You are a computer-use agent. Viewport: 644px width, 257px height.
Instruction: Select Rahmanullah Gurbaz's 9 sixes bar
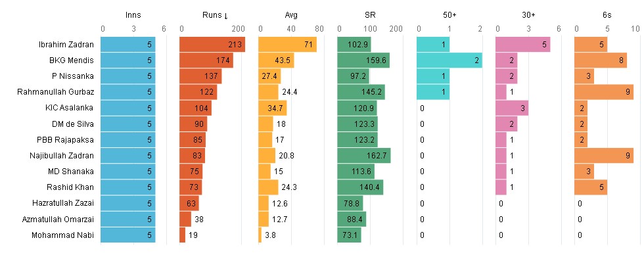click(x=604, y=92)
